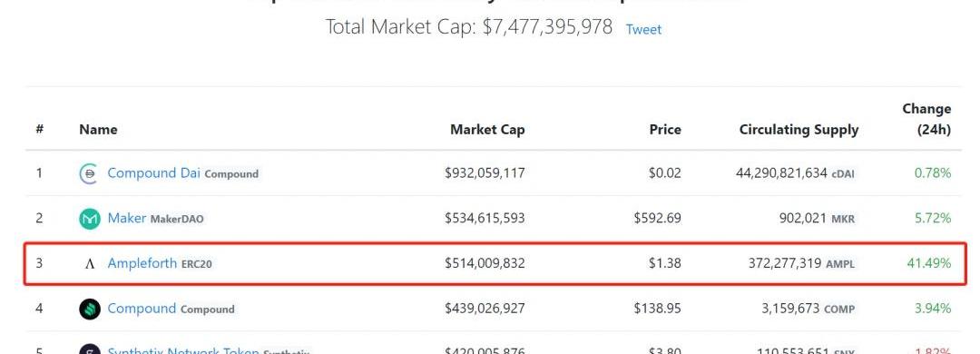Click Ampleforth's 41.49% change value
Viewport: 980px width, 354px height.
coord(929,263)
